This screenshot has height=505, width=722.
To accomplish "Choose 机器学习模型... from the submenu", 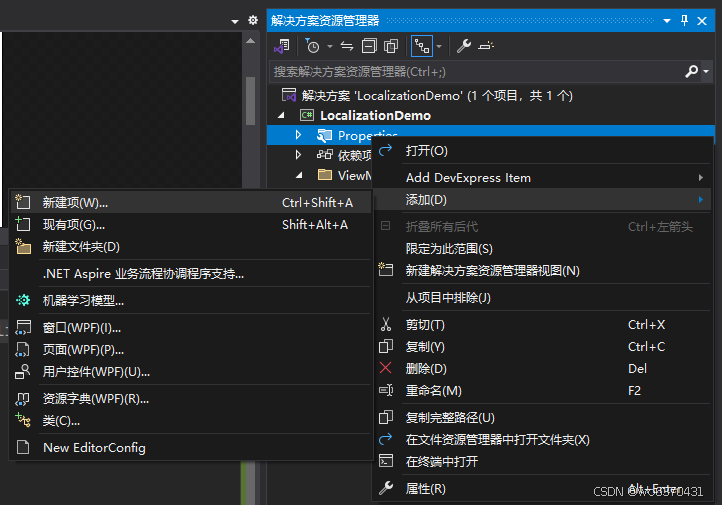I will [190, 301].
